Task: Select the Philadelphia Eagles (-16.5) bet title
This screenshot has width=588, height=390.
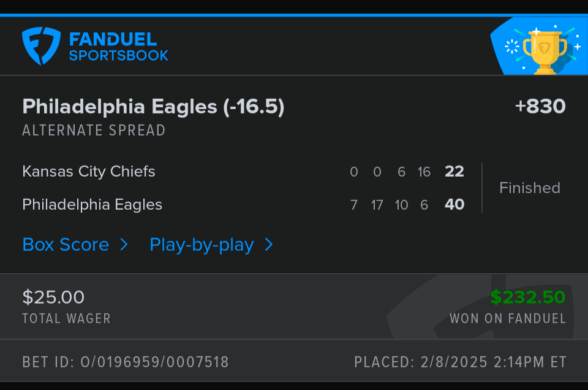Action: [x=153, y=107]
